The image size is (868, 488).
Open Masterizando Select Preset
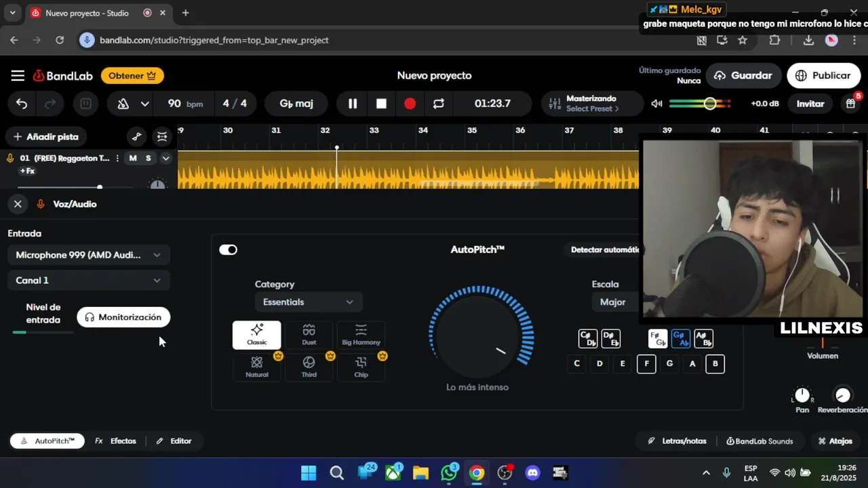[x=592, y=104]
